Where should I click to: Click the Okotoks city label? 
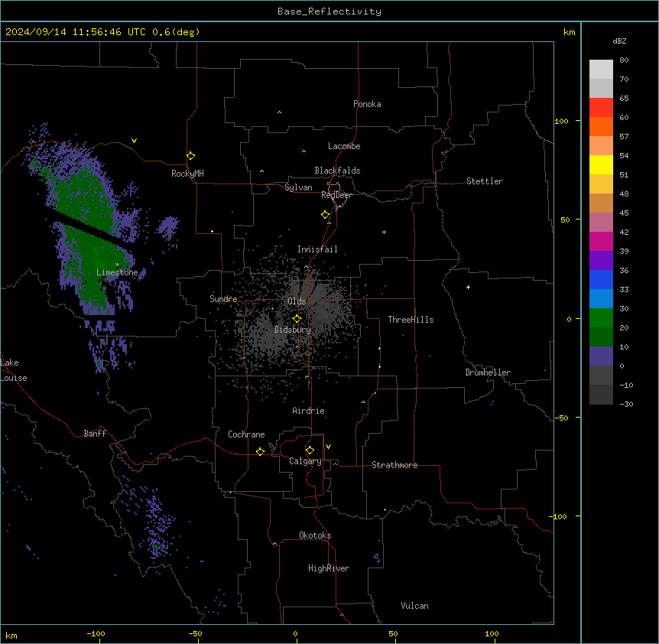(315, 535)
